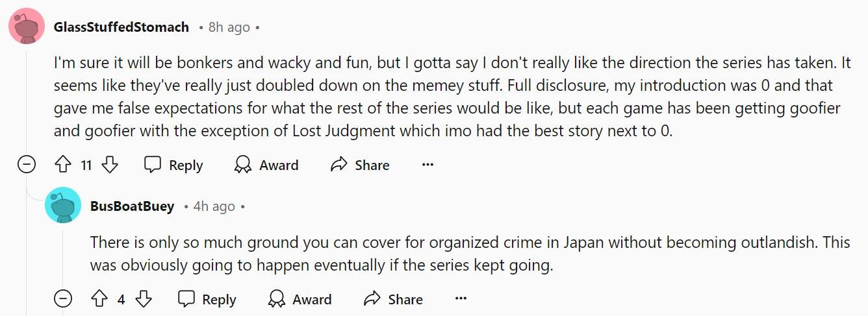Reply to BusBoatBuey's comment

pyautogui.click(x=207, y=299)
